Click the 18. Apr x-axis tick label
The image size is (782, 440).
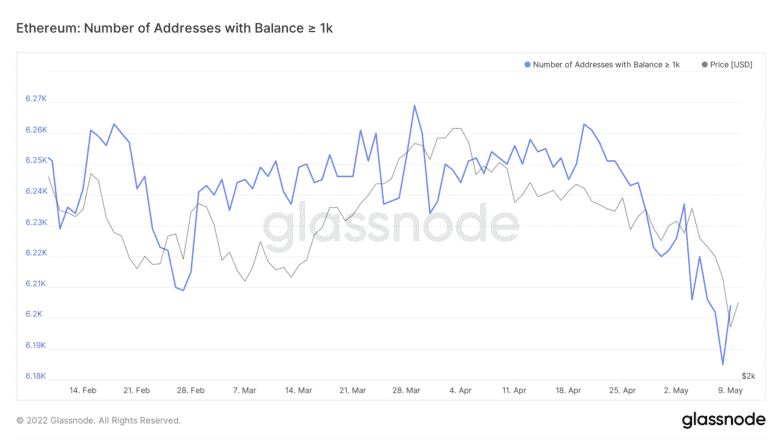click(569, 390)
